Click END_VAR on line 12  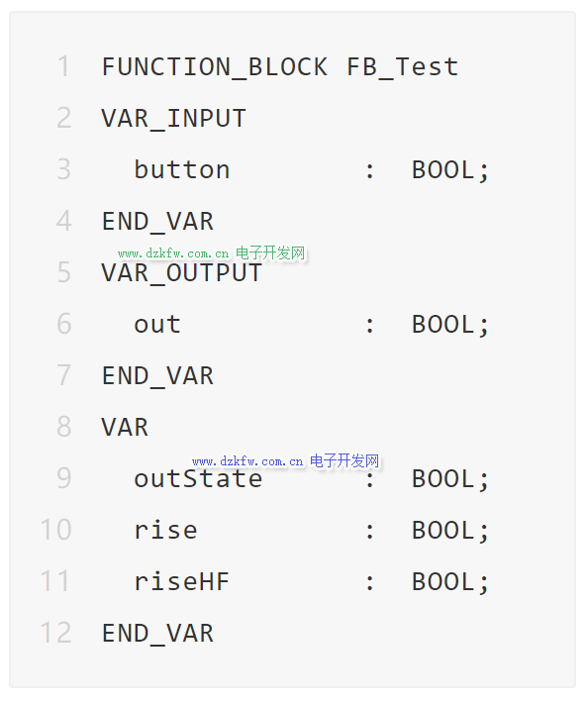point(157,634)
